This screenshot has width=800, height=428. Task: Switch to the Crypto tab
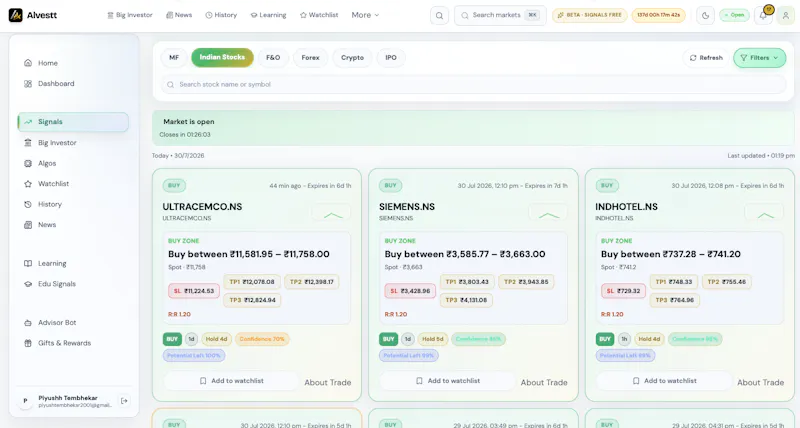[352, 58]
